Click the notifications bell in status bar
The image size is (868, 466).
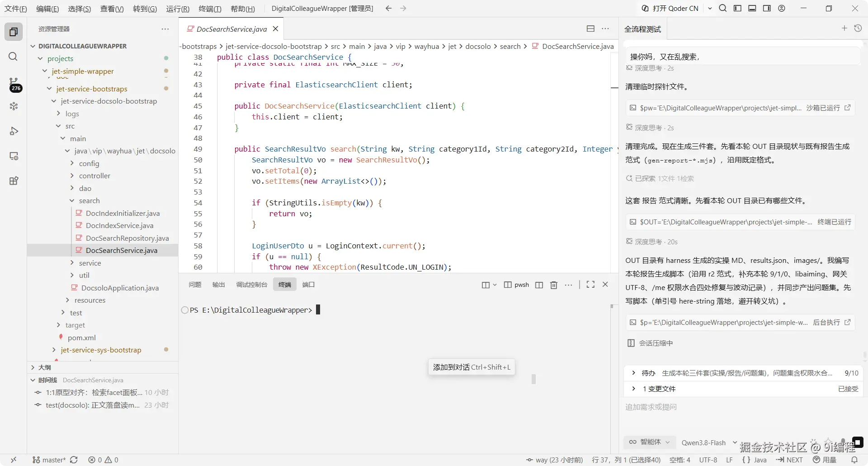[854, 460]
